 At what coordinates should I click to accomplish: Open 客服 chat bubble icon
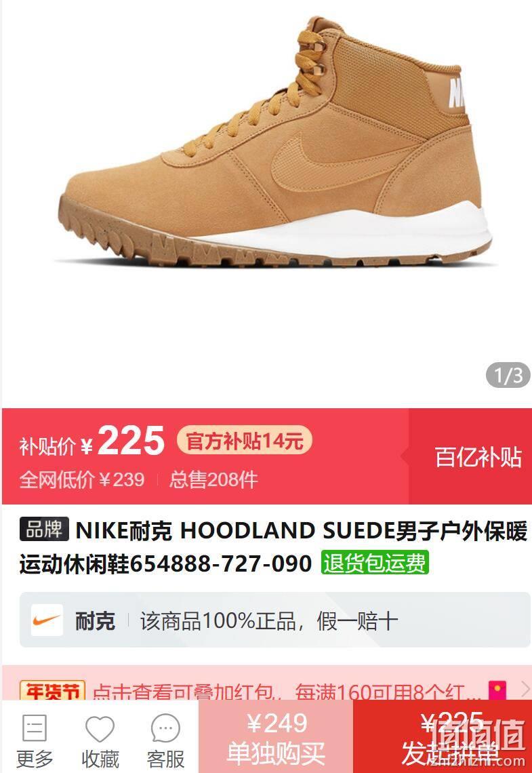point(165,728)
